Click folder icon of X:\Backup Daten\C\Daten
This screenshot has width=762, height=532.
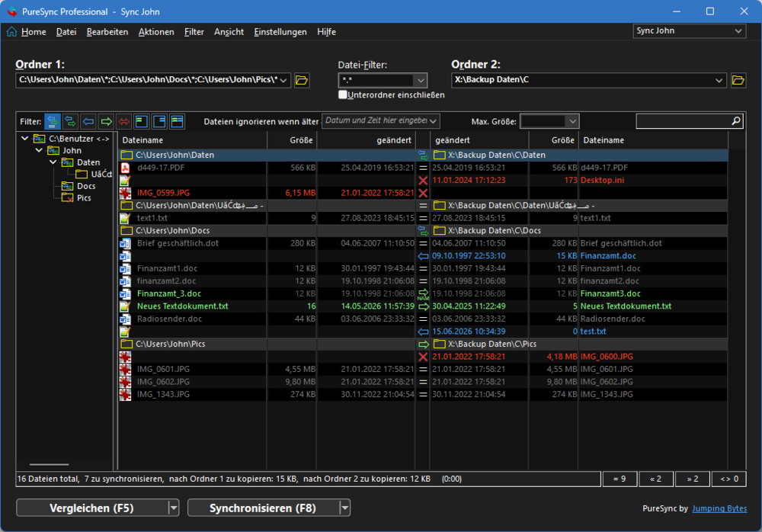point(440,155)
